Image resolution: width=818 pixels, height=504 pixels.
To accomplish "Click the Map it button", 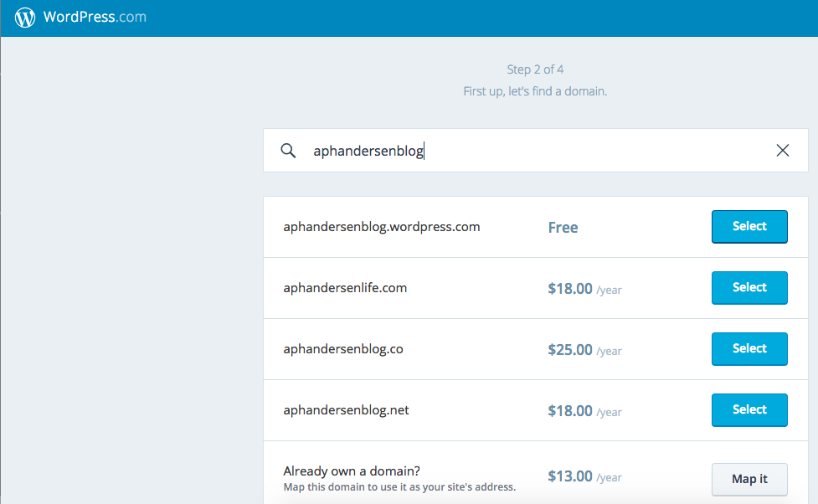I will coord(749,479).
